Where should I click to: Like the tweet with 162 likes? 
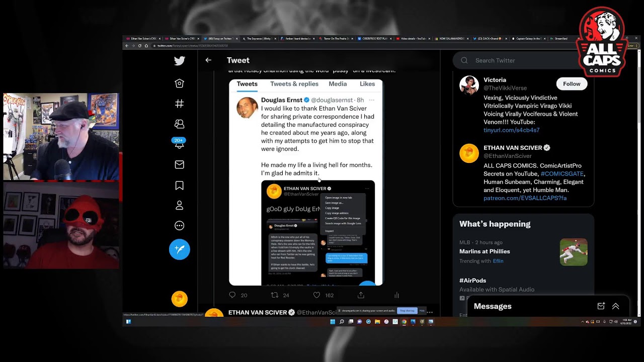click(316, 295)
